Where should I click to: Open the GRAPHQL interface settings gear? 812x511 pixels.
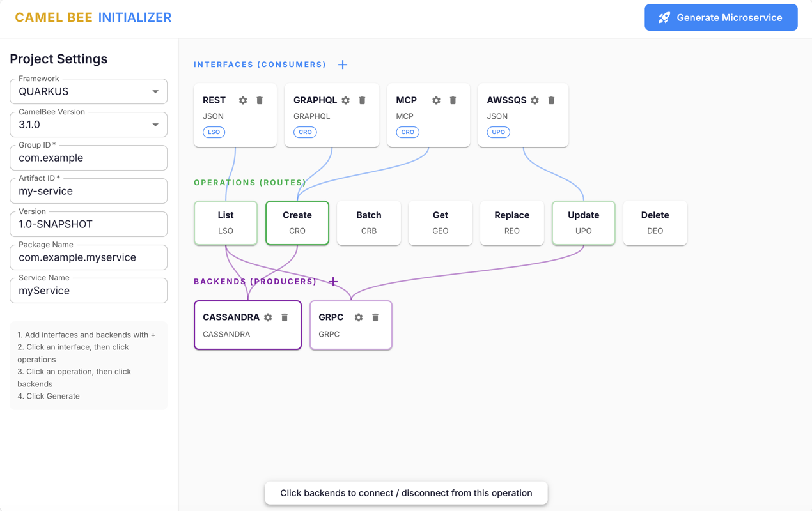[x=345, y=100]
